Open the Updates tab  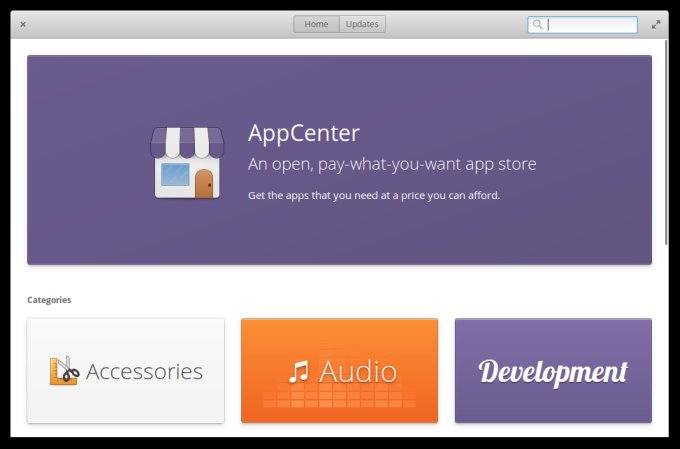(362, 24)
